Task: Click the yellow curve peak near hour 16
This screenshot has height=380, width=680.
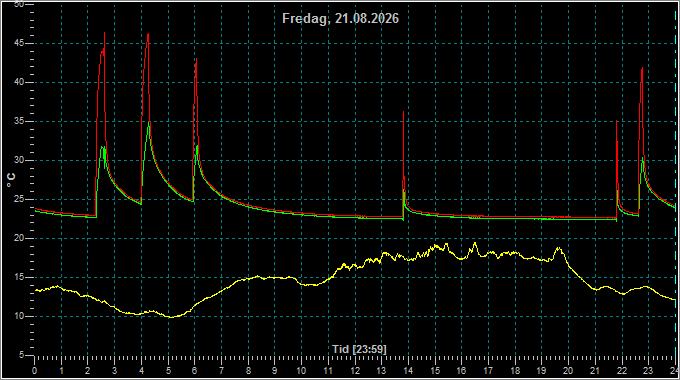Action: [475, 243]
